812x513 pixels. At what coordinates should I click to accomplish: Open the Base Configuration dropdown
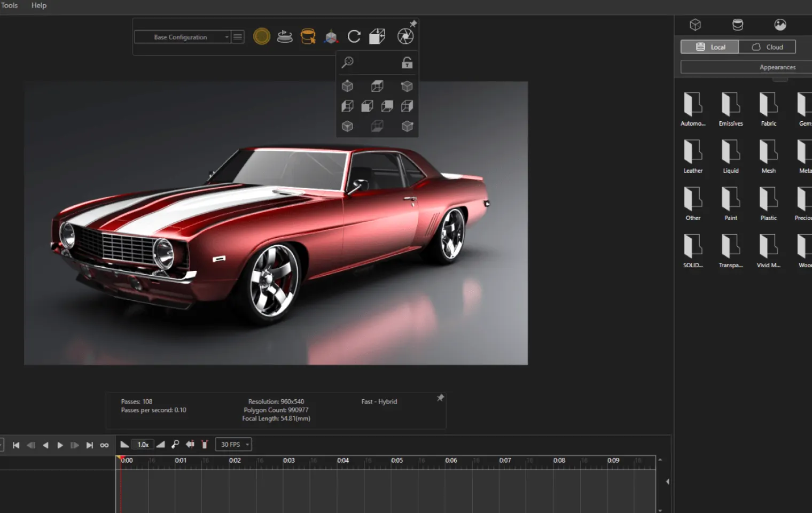(x=183, y=37)
